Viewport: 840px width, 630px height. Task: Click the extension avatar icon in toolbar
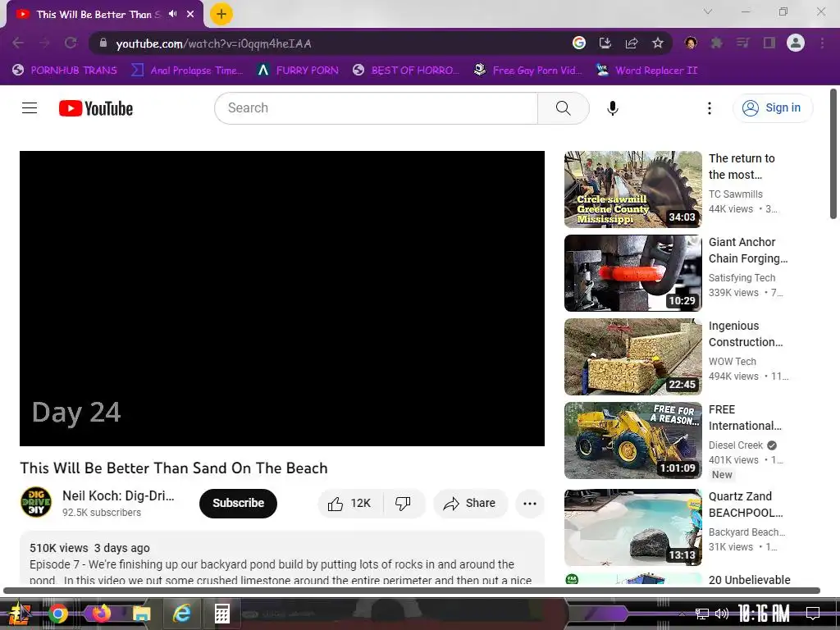pos(691,43)
